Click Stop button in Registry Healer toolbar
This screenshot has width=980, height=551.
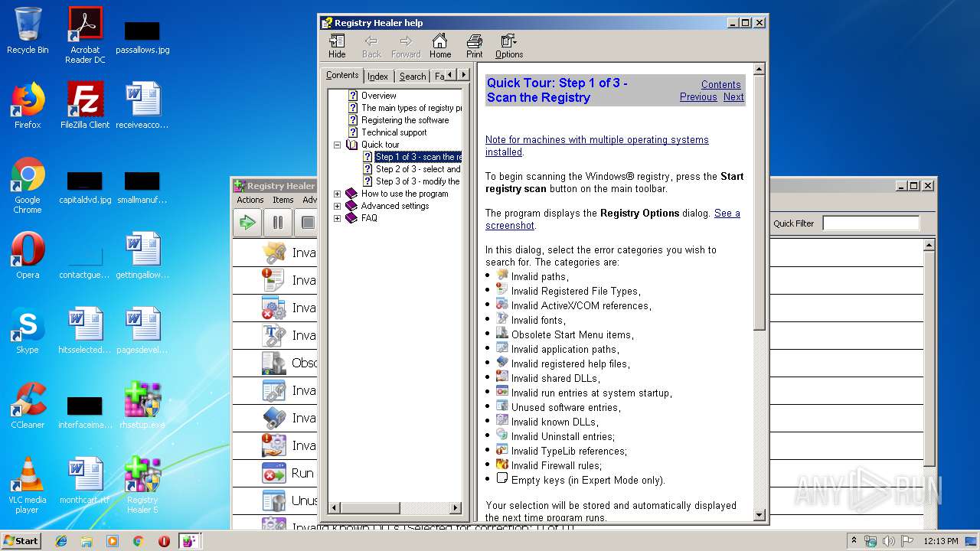pyautogui.click(x=307, y=223)
